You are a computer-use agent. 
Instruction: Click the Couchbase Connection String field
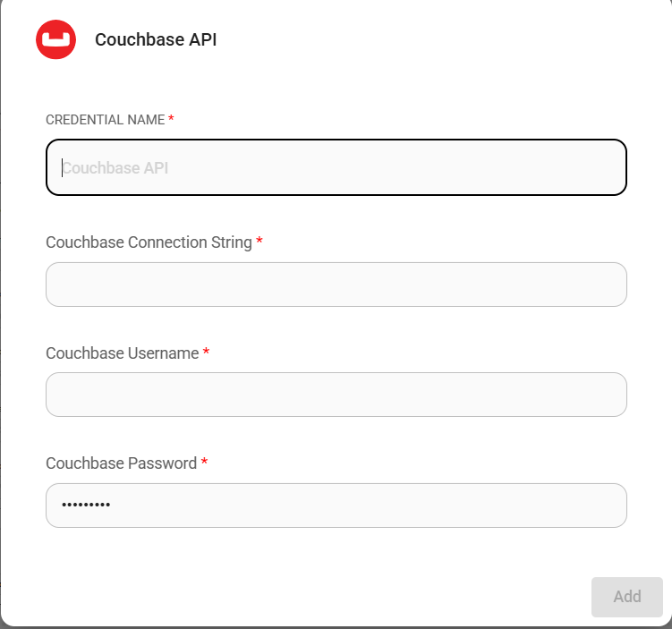[336, 285]
